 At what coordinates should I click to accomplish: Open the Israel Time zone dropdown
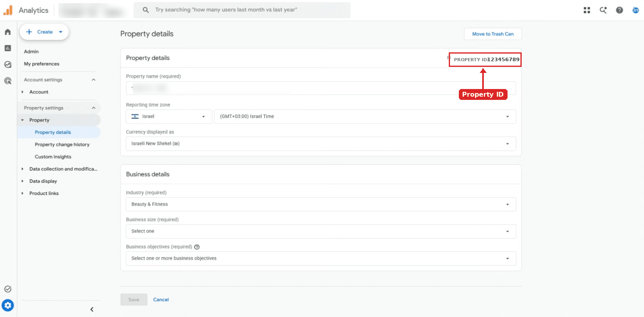[365, 116]
